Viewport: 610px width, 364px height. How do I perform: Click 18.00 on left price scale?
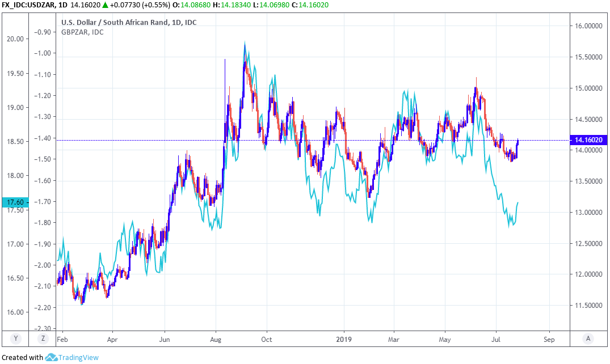pyautogui.click(x=15, y=175)
